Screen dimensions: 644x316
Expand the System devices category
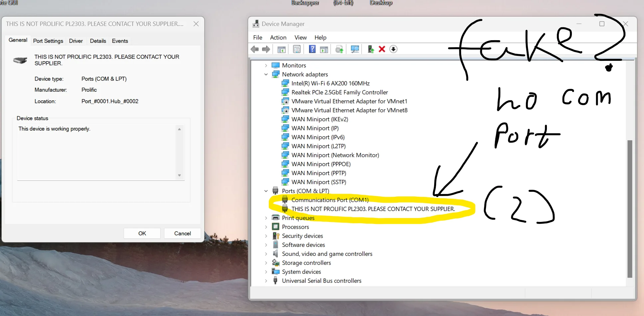pyautogui.click(x=266, y=272)
